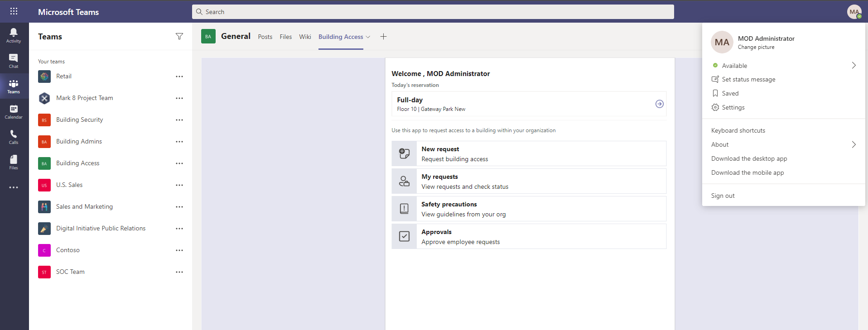Select the Contoso team name
Viewport: 868px width, 330px height.
[x=68, y=250]
